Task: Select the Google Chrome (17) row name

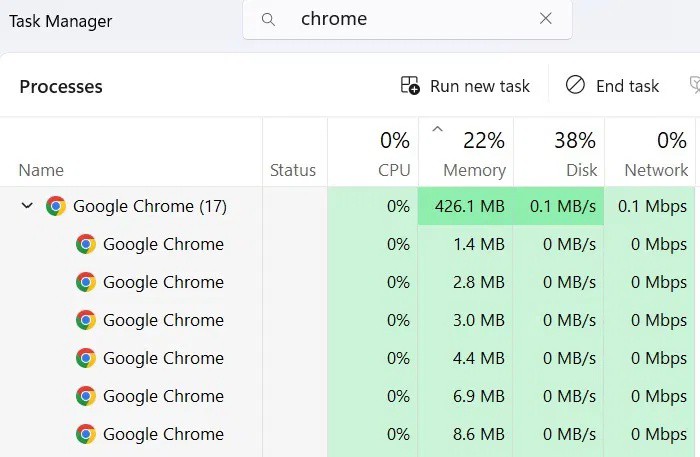Action: (x=150, y=206)
